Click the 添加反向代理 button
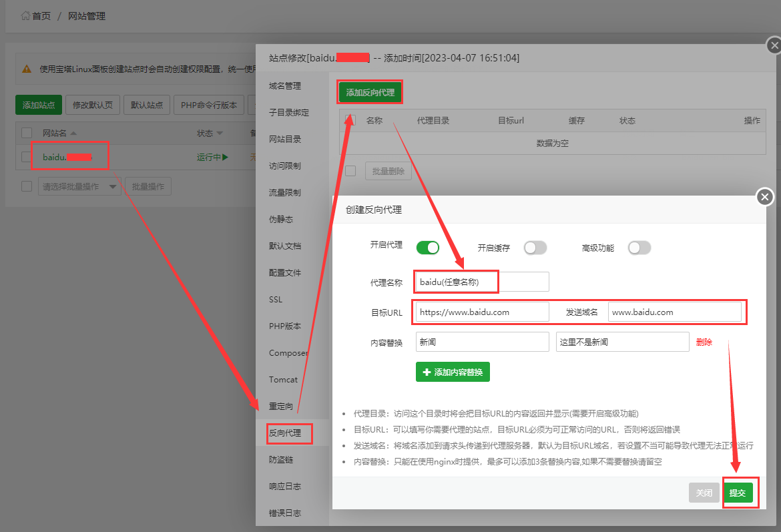Image resolution: width=781 pixels, height=532 pixels. (x=370, y=93)
